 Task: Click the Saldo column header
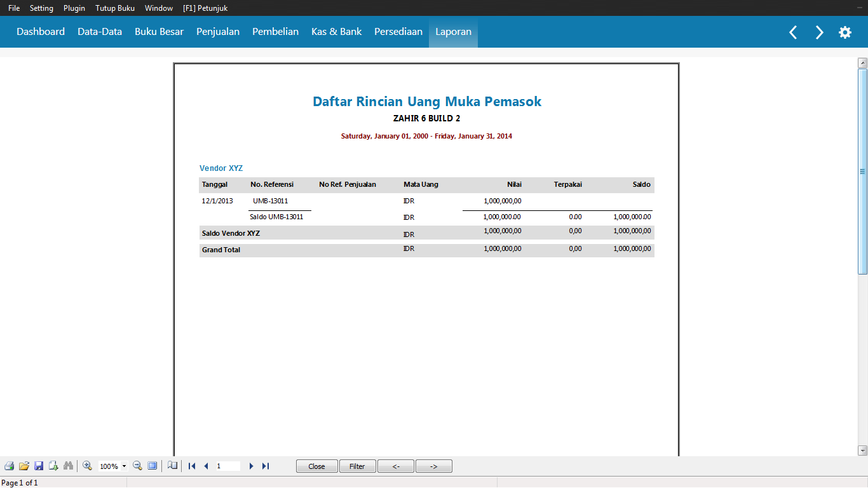tap(642, 184)
